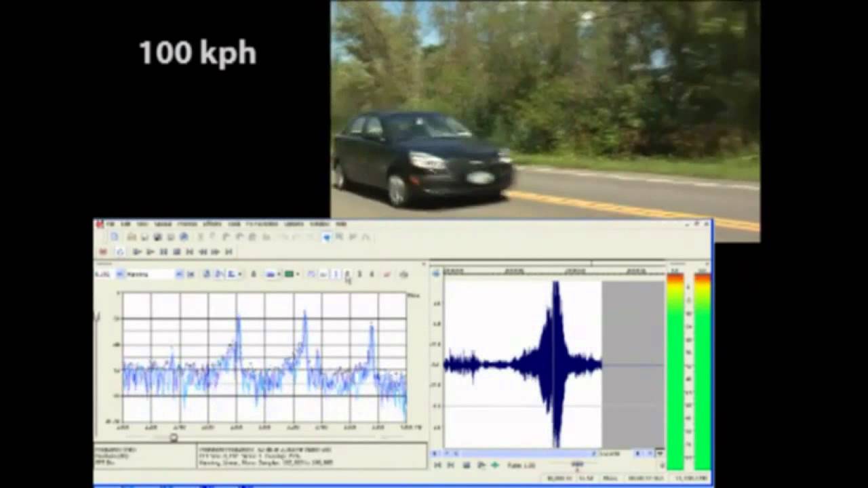Open the Edit menu
The height and width of the screenshot is (488, 868).
[x=125, y=224]
